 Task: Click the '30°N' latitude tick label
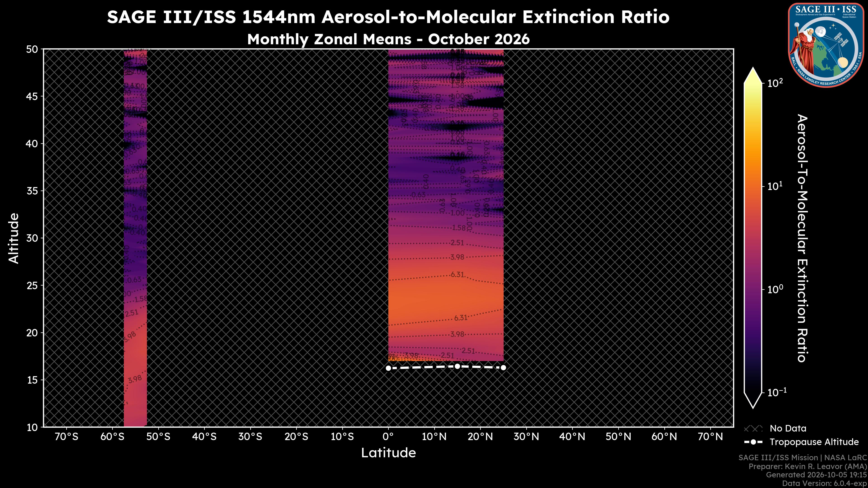pyautogui.click(x=526, y=437)
